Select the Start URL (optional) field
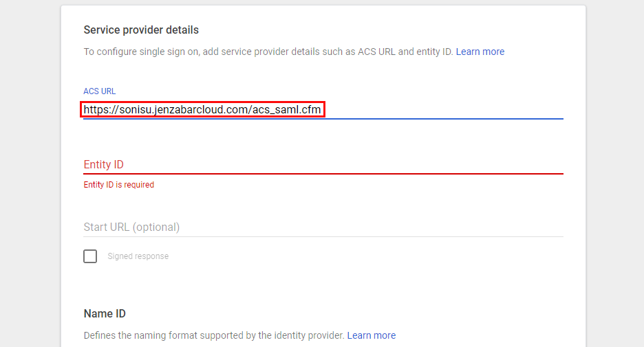 coord(323,227)
